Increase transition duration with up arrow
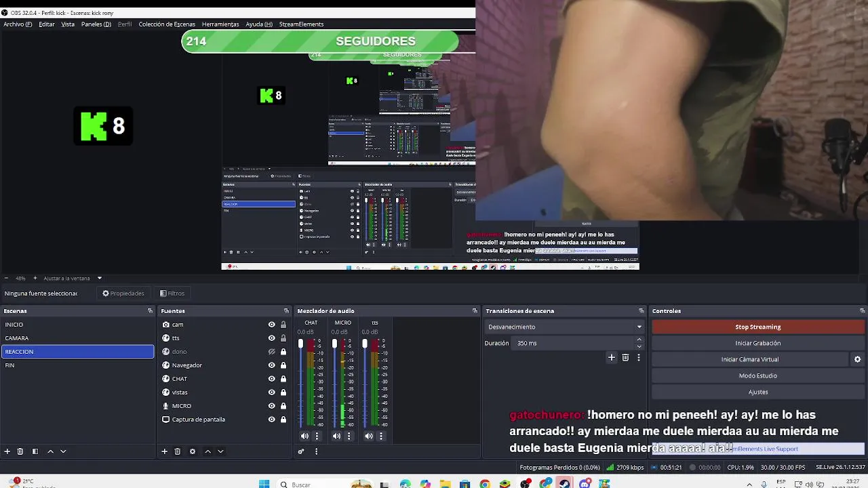 pyautogui.click(x=639, y=340)
